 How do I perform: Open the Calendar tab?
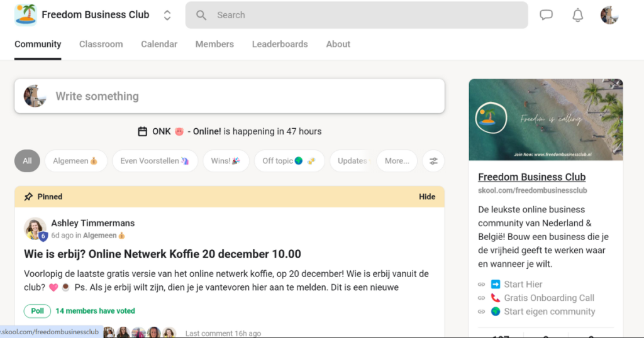159,45
